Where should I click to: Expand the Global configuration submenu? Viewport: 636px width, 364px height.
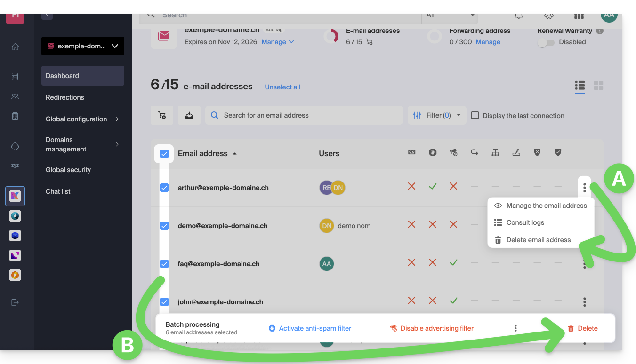pyautogui.click(x=82, y=119)
